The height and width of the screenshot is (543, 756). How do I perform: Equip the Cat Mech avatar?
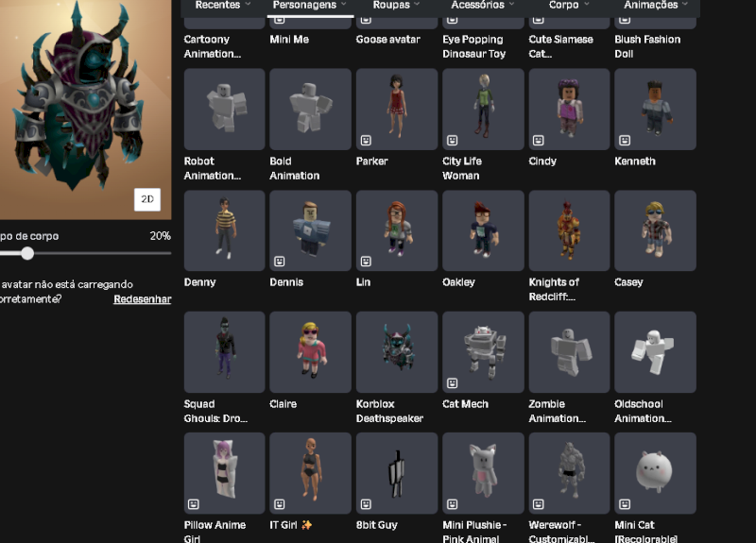coord(483,351)
